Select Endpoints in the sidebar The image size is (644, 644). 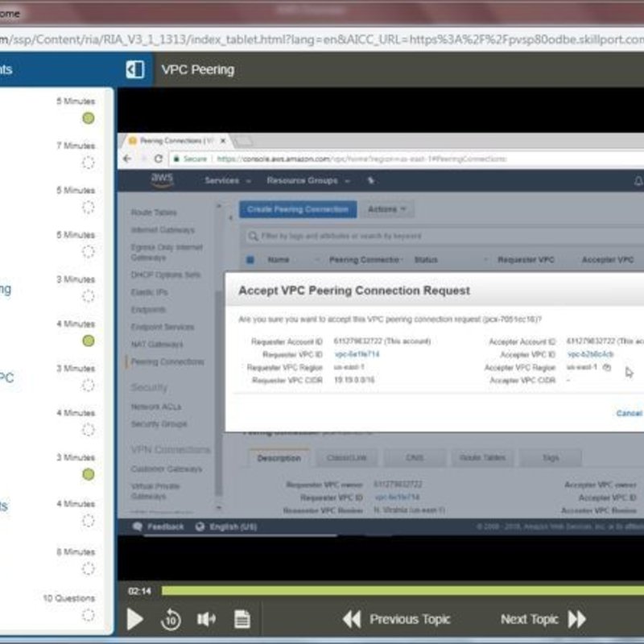148,309
